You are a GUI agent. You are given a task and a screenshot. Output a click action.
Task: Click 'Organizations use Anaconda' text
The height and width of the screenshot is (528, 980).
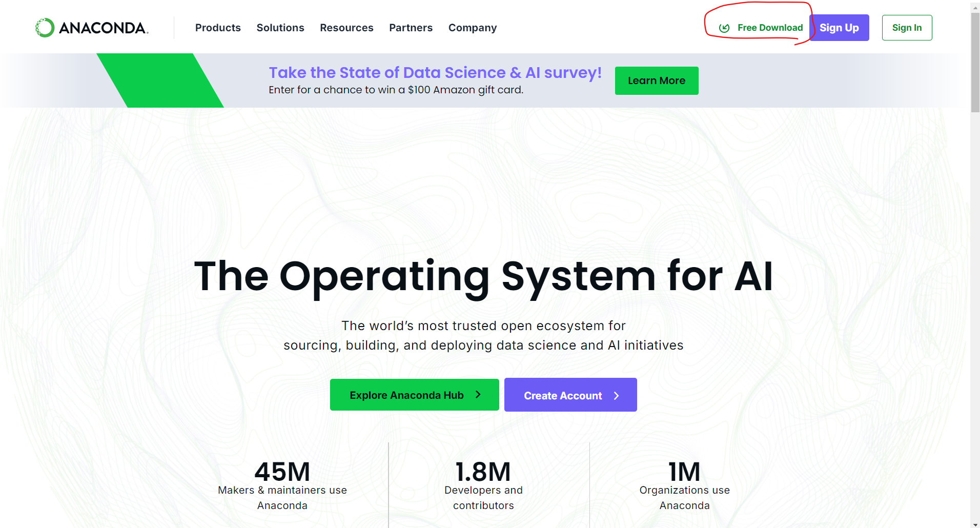point(684,498)
